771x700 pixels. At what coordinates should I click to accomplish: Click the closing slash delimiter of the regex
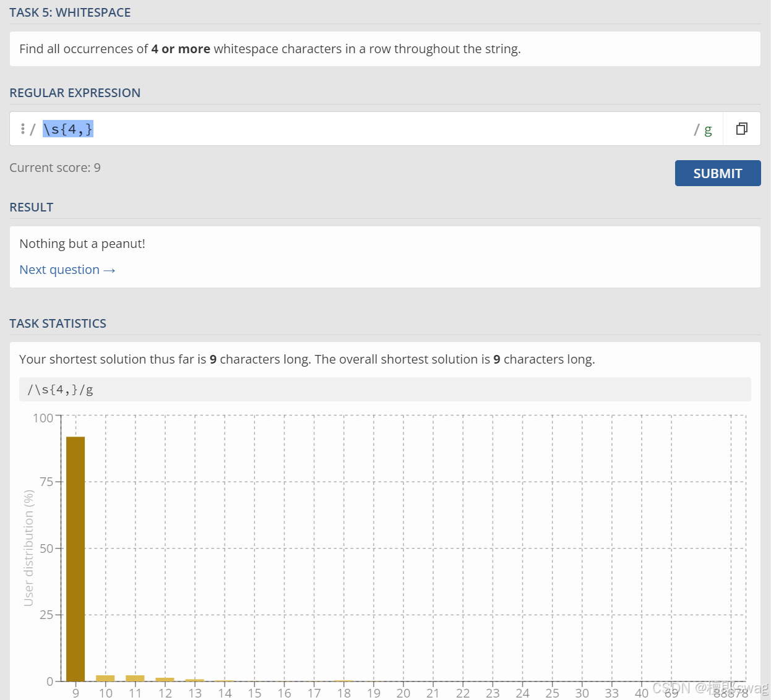pyautogui.click(x=696, y=129)
